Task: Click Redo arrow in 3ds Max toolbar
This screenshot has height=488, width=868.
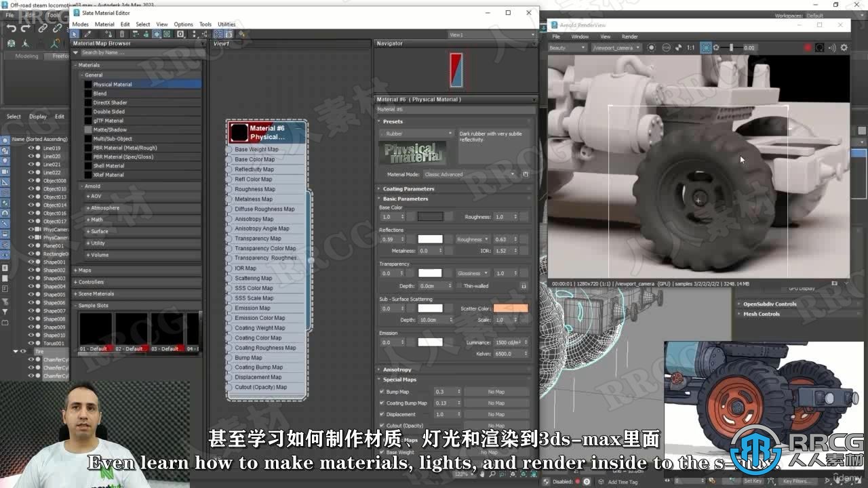Action: [26, 28]
